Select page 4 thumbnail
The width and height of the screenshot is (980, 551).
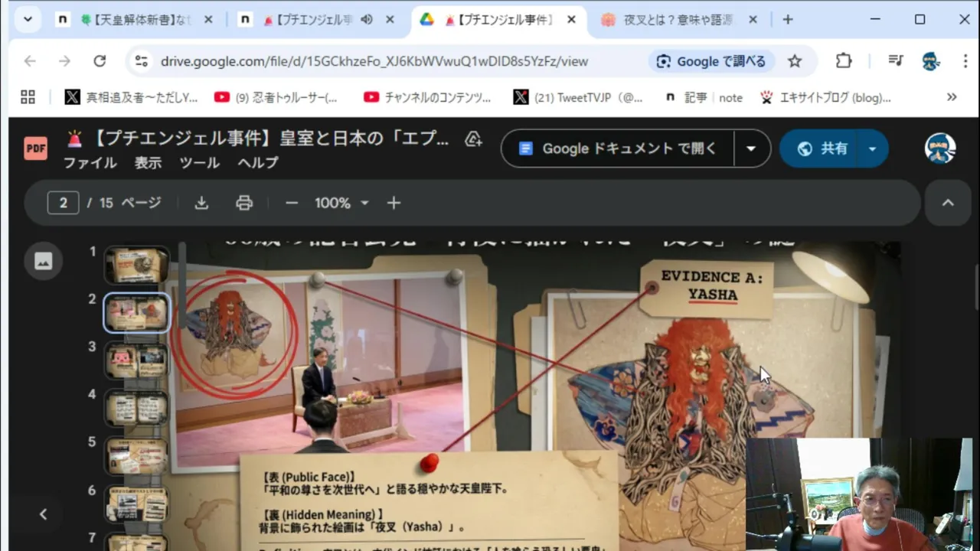pos(136,408)
